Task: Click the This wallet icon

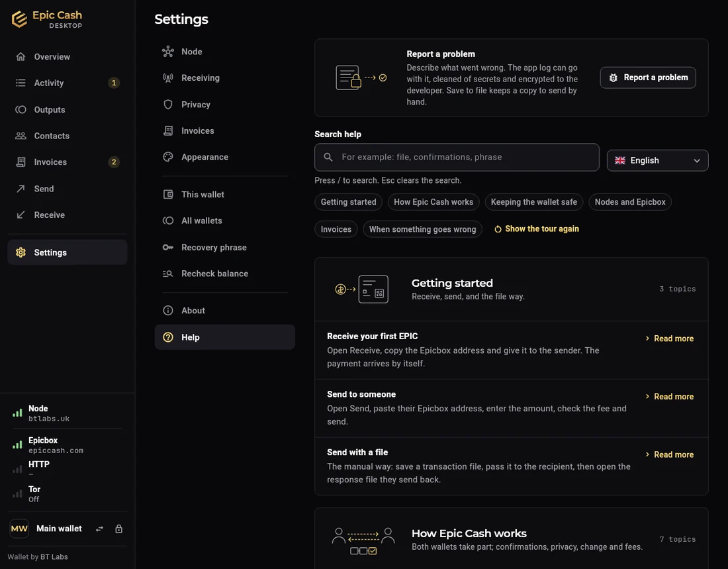Action: 168,194
